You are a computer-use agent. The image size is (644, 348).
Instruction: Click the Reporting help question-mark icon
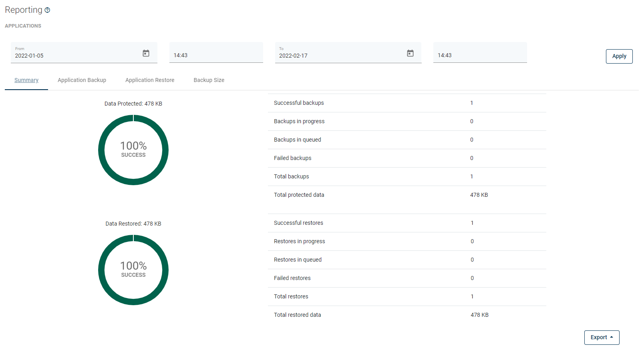(47, 10)
